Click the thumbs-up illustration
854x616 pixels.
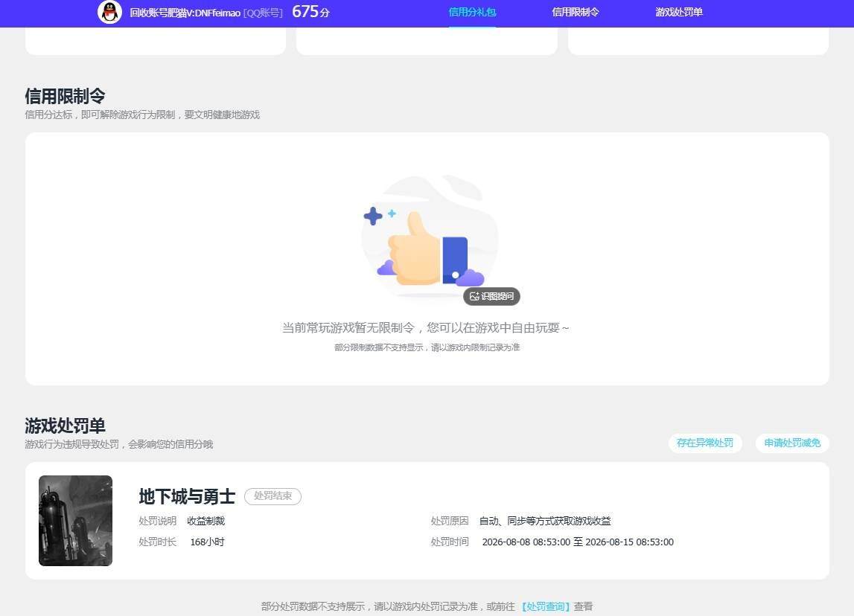[x=429, y=237]
